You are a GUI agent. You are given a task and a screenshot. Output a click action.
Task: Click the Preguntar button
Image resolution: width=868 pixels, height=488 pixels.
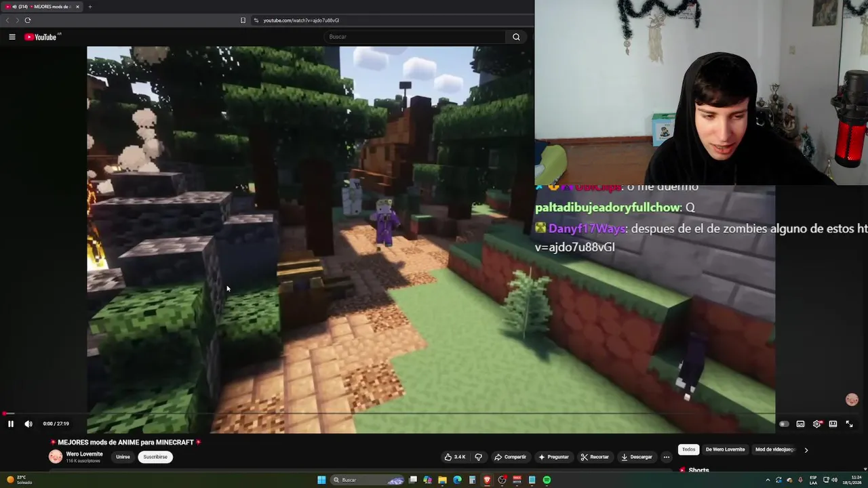click(554, 457)
